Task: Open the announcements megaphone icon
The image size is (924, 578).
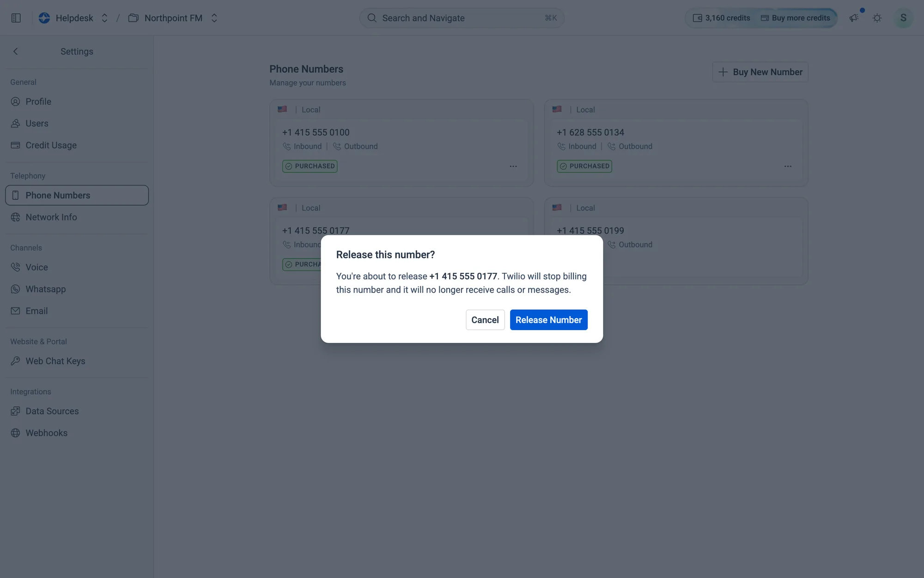Action: [854, 18]
